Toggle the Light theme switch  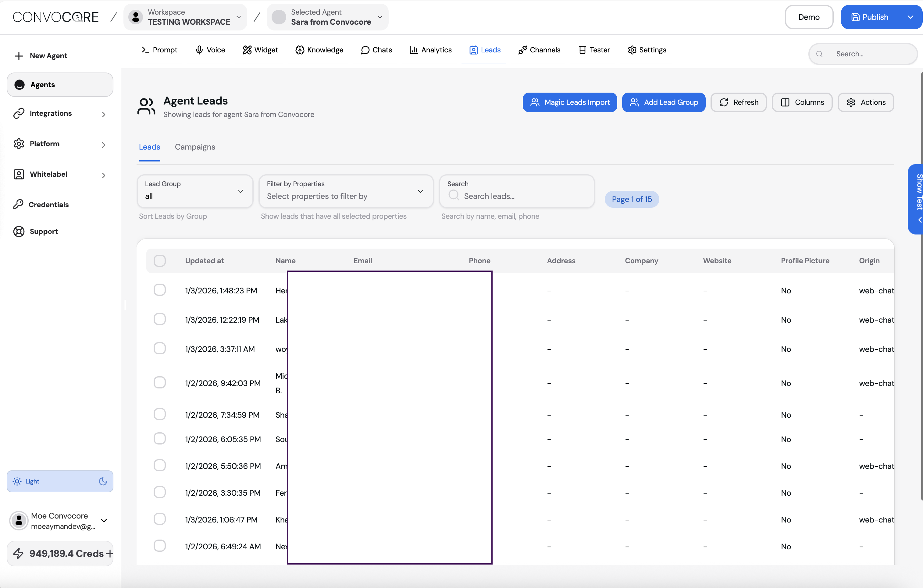click(x=60, y=481)
